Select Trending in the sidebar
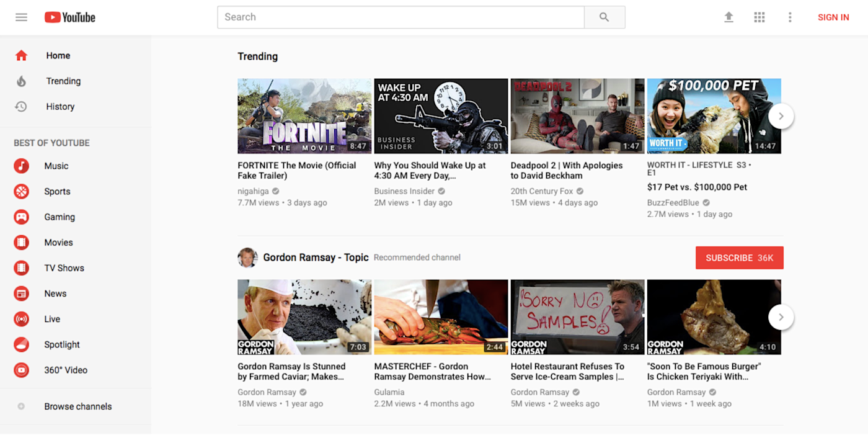 coord(63,81)
